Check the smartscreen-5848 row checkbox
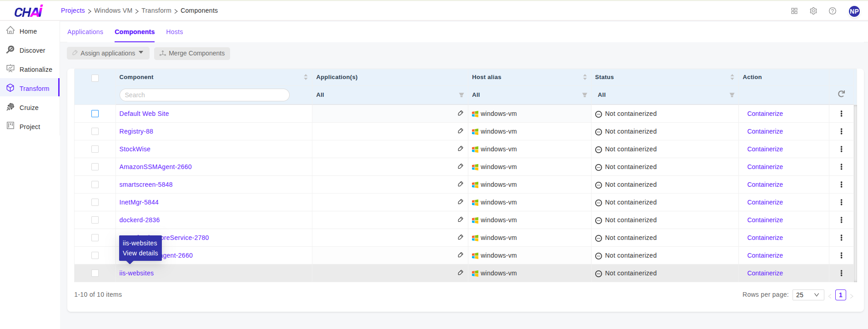868x329 pixels. click(95, 184)
